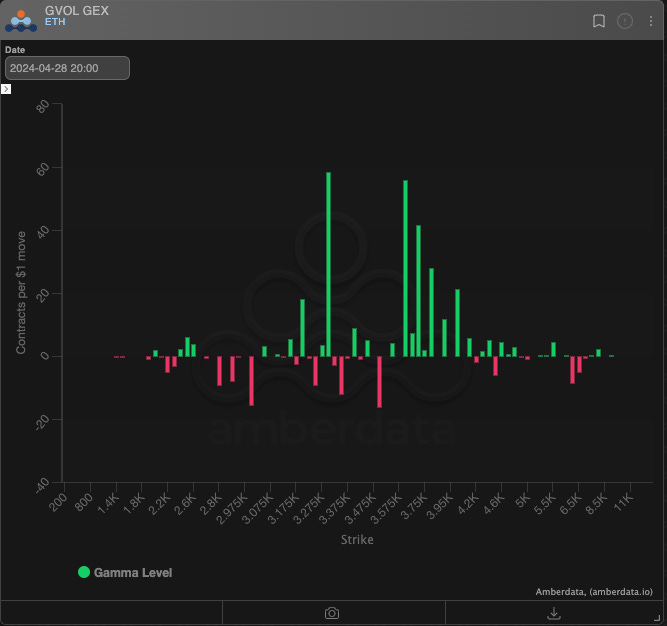Click the Date label above the field
Screen dimensions: 667x626
[x=15, y=50]
